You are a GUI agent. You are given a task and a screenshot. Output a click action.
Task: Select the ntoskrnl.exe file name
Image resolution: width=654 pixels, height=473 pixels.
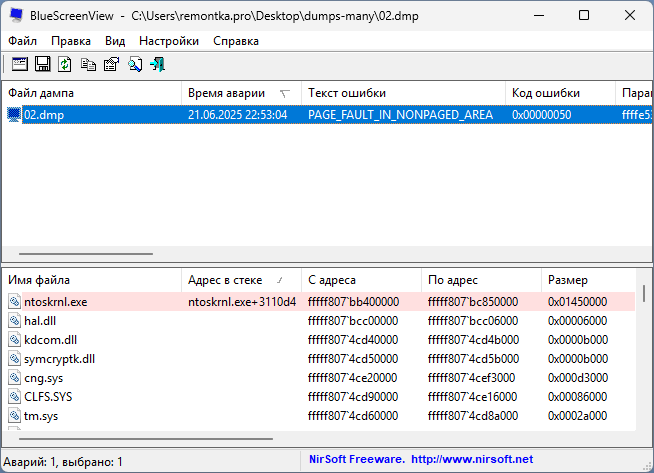(x=55, y=302)
